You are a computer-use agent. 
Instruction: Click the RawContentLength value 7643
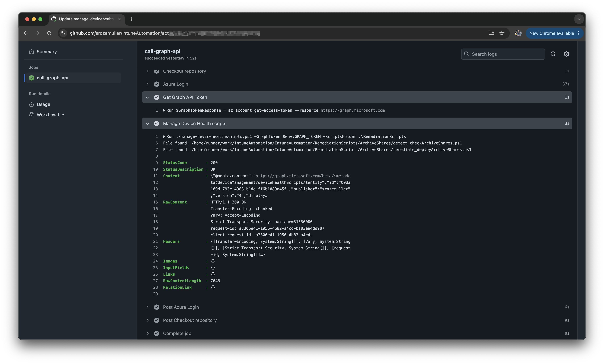(215, 281)
